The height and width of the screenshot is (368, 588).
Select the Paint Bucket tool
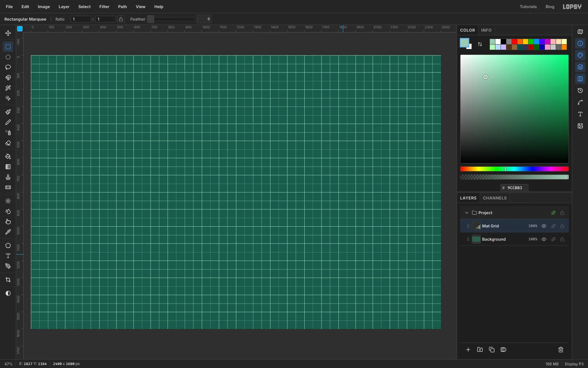(x=8, y=156)
